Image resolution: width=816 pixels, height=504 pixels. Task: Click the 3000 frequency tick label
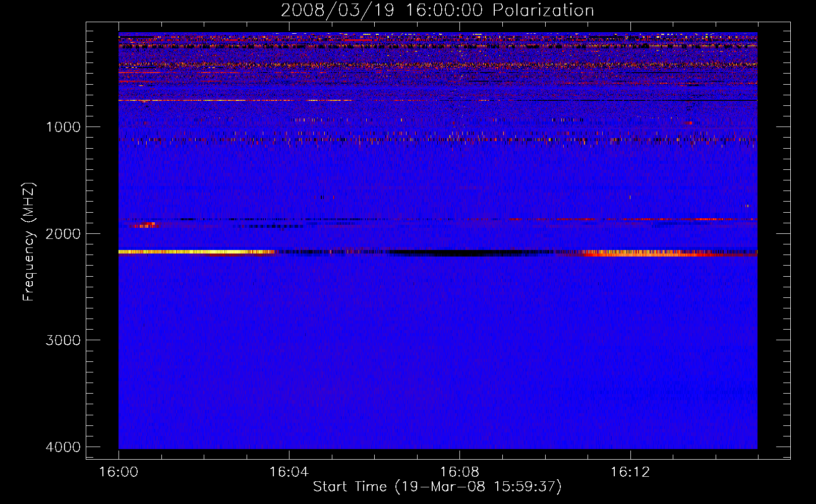point(63,340)
